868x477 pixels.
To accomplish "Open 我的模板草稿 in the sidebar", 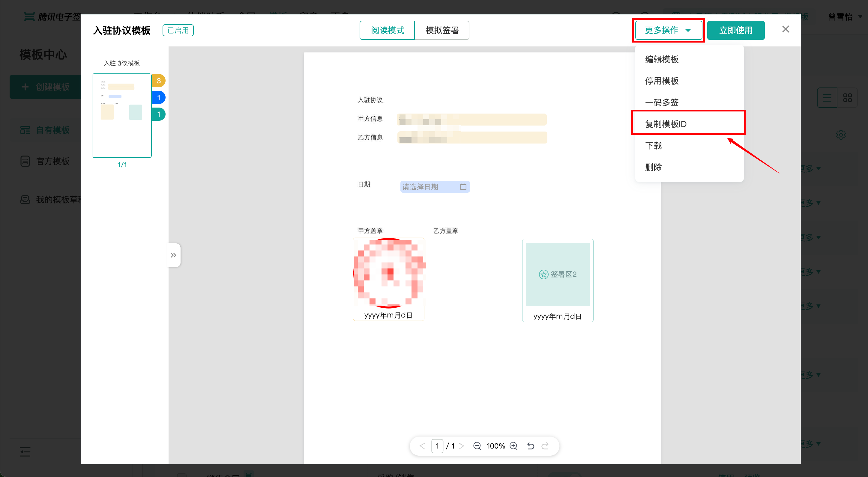I will pos(51,200).
